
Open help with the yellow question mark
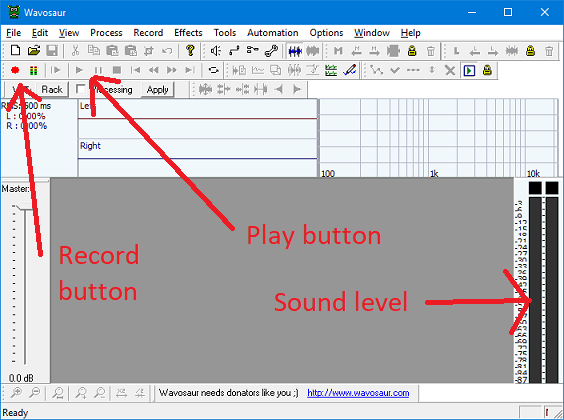click(190, 51)
